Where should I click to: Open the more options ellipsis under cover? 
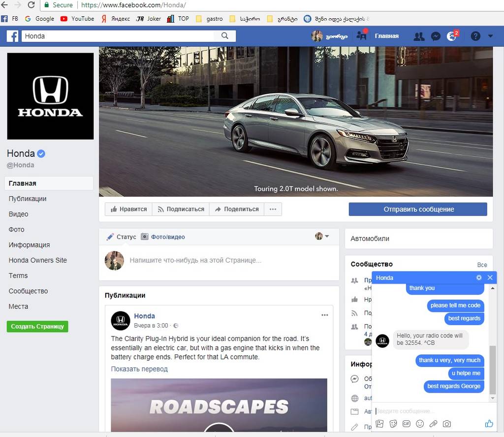(x=273, y=209)
